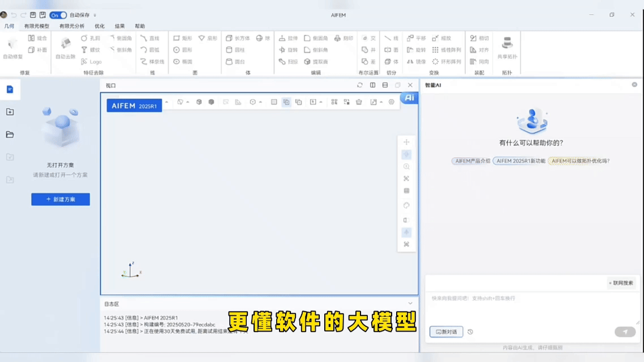Open the circle display mode dropdown arrow
644x362 pixels.
click(x=260, y=102)
